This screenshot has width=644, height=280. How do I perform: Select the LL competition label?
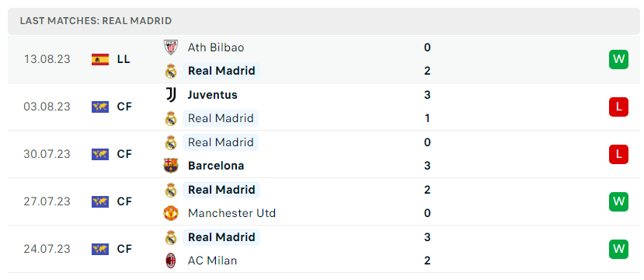(x=124, y=59)
